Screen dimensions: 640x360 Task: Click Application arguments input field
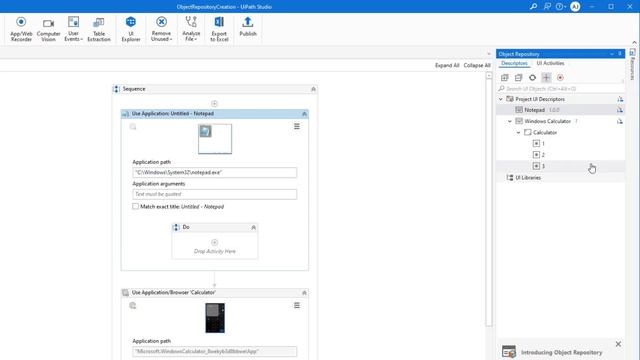[215, 194]
